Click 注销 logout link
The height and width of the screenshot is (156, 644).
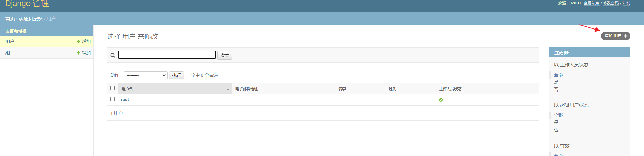click(626, 3)
